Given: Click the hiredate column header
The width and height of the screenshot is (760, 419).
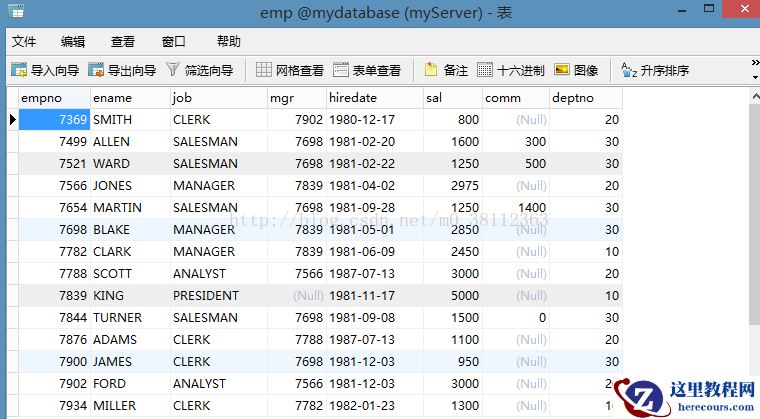Looking at the screenshot, I should (x=375, y=98).
